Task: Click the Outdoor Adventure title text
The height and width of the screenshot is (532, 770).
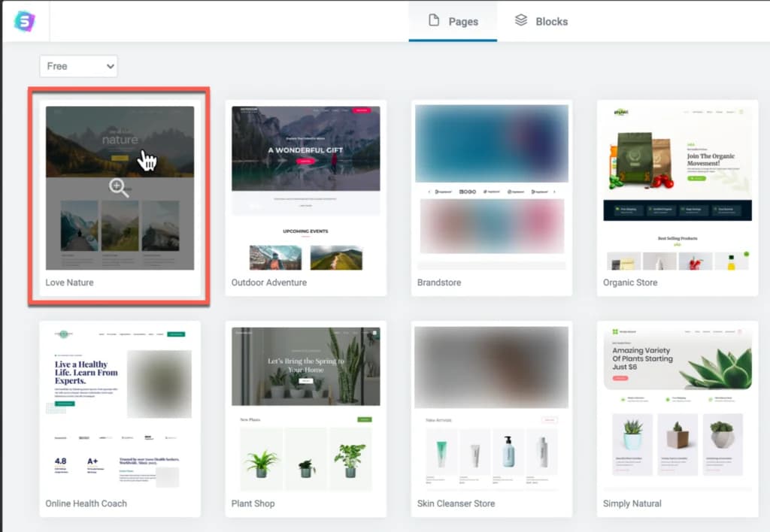Action: coord(268,283)
